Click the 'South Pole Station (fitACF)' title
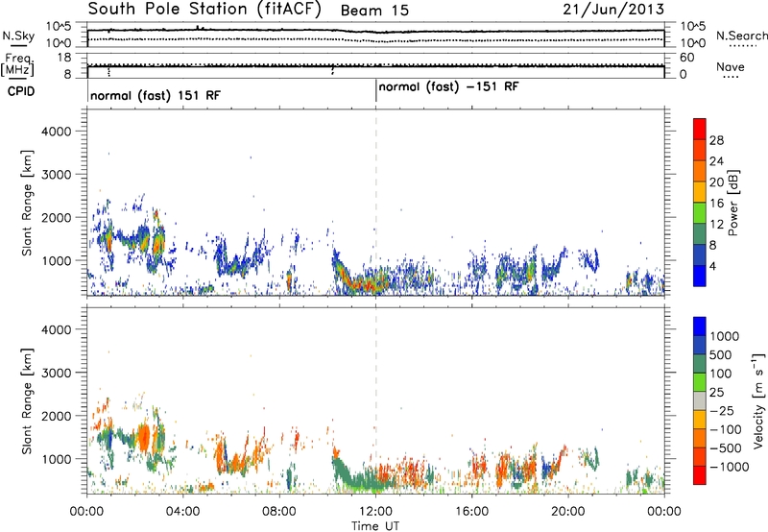The image size is (768, 532). click(204, 10)
